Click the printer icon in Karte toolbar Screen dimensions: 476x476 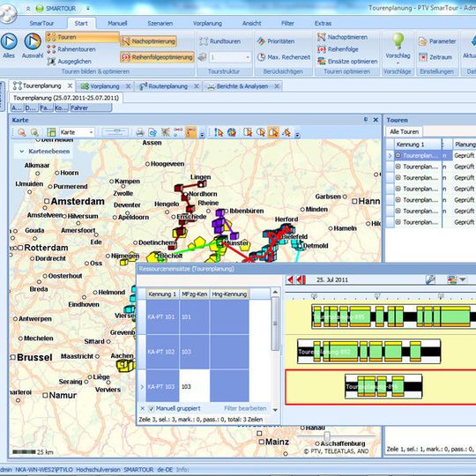(139, 132)
